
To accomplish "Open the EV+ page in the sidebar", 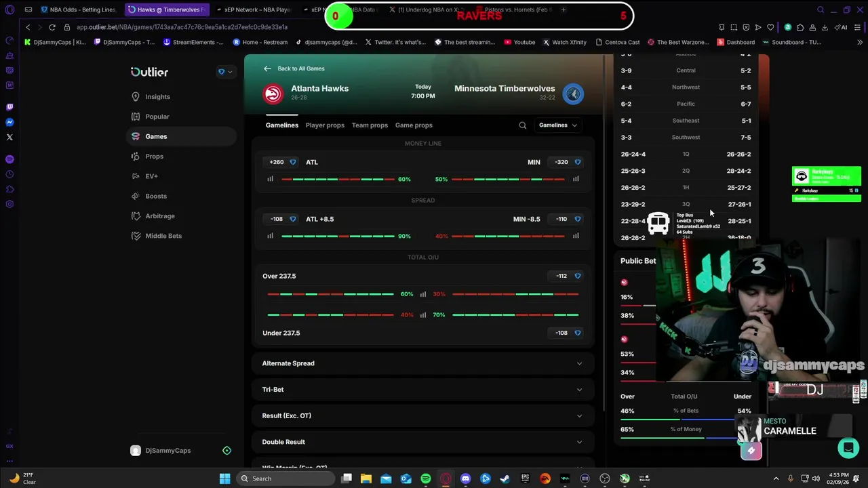I will (x=151, y=176).
